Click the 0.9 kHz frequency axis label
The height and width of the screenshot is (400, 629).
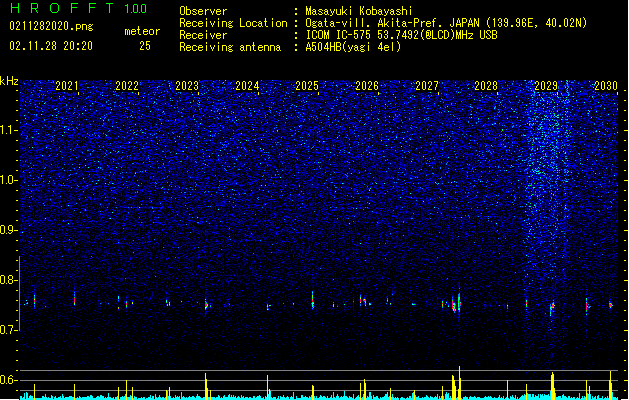(x=9, y=230)
